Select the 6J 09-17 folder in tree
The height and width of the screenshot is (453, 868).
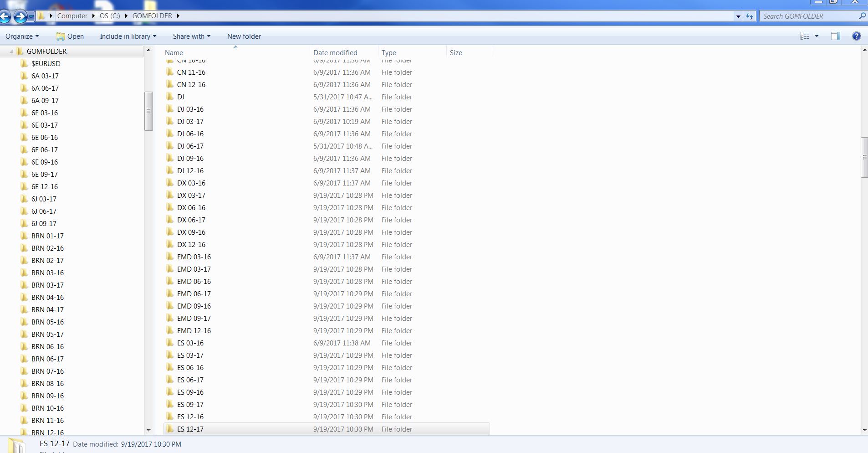pyautogui.click(x=44, y=224)
